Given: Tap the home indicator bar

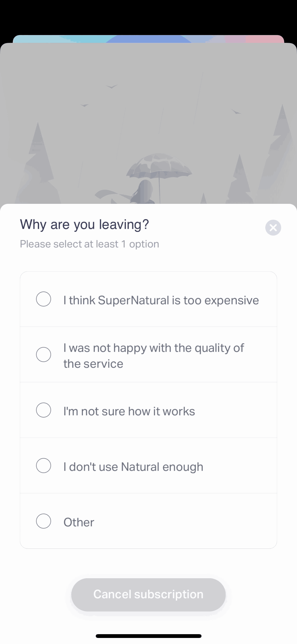Looking at the screenshot, I should 148,636.
